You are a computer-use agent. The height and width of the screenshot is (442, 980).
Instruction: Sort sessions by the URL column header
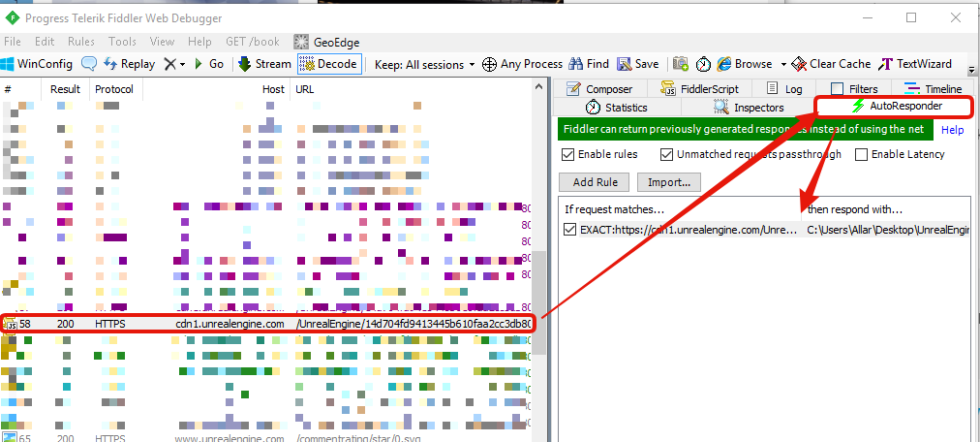(412, 89)
